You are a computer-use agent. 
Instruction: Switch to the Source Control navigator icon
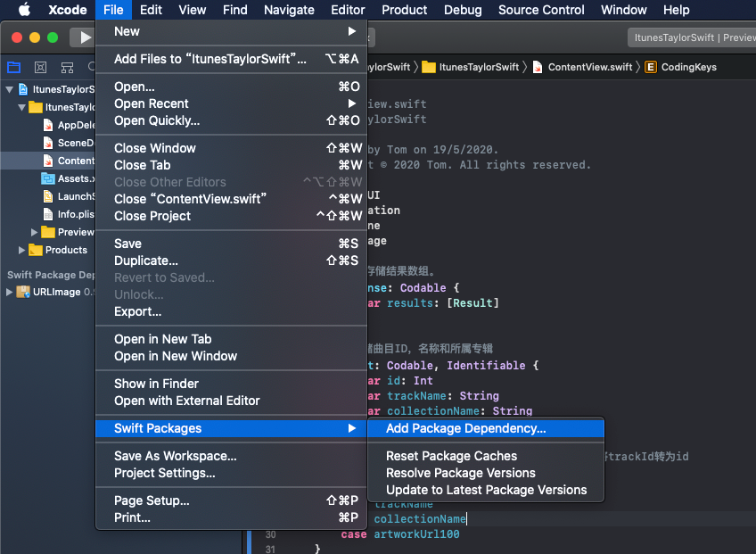[x=40, y=67]
